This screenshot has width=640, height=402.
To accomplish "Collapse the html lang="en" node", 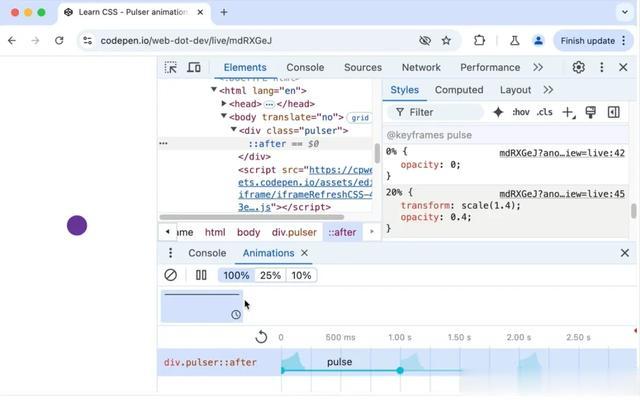I will pyautogui.click(x=214, y=89).
